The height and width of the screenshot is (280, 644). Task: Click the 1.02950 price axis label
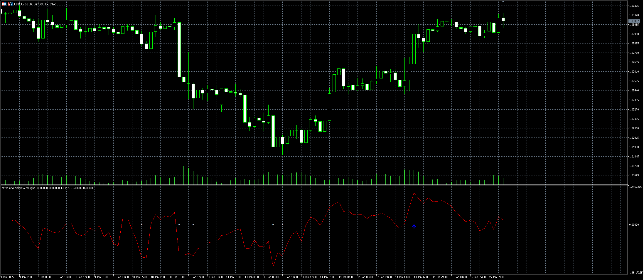coord(634,34)
